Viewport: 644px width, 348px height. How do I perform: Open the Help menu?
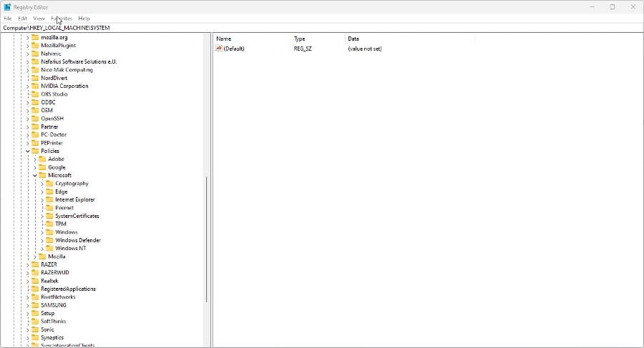pyautogui.click(x=84, y=19)
